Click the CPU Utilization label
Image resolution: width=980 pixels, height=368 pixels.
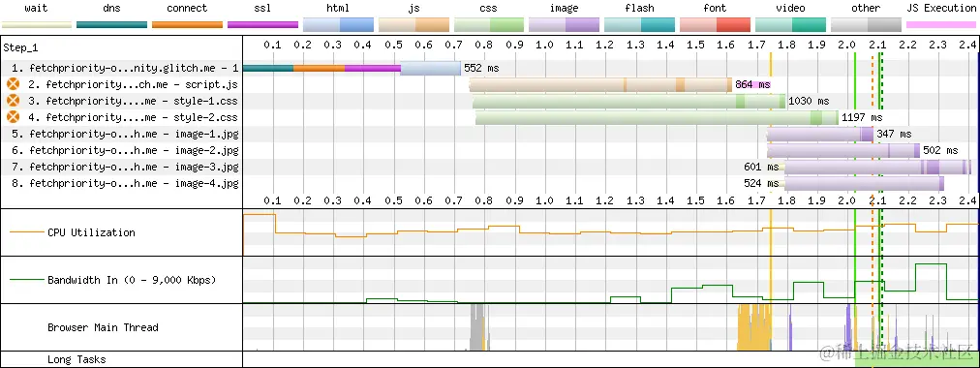91,232
